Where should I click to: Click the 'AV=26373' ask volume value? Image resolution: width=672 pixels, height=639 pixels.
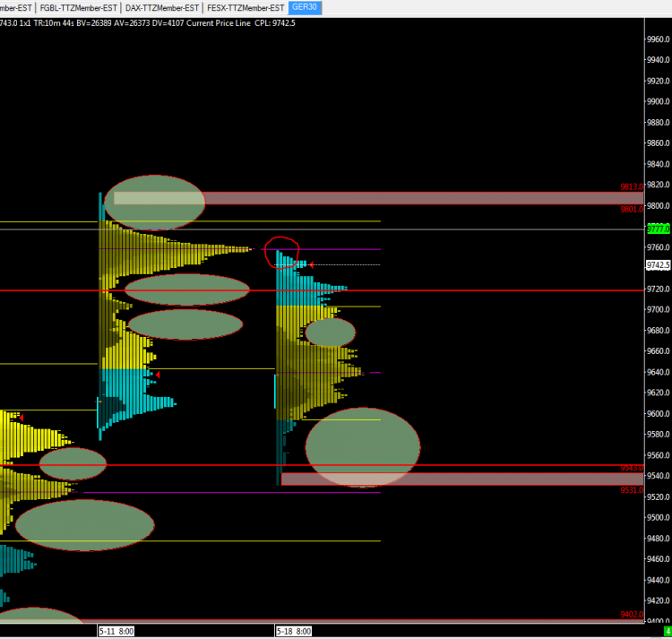[x=132, y=23]
